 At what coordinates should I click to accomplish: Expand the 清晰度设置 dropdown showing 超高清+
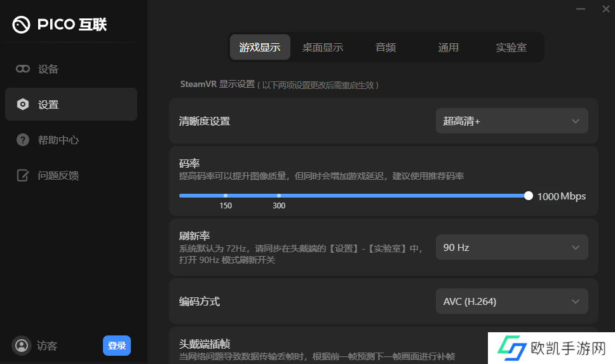click(x=511, y=121)
